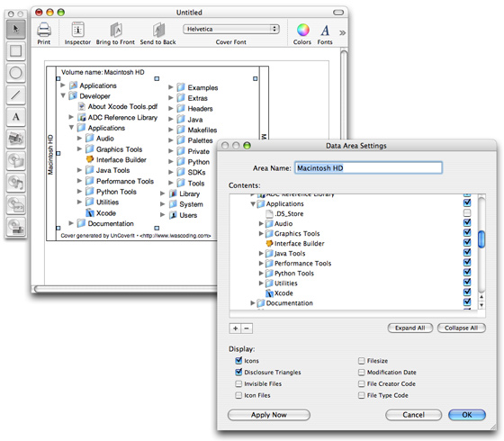The height and width of the screenshot is (441, 504).
Task: Open the Fonts panel
Action: (325, 31)
